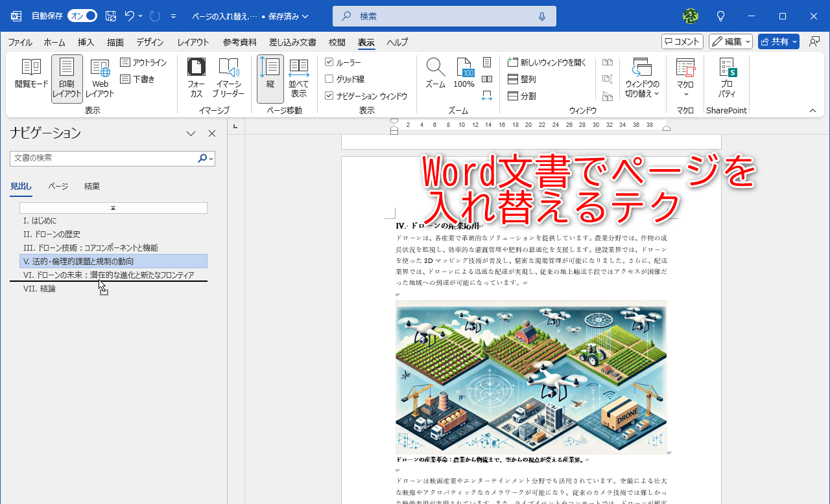Select the ページ tab in navigation pane
Viewport: 830px width, 504px height.
tap(58, 186)
